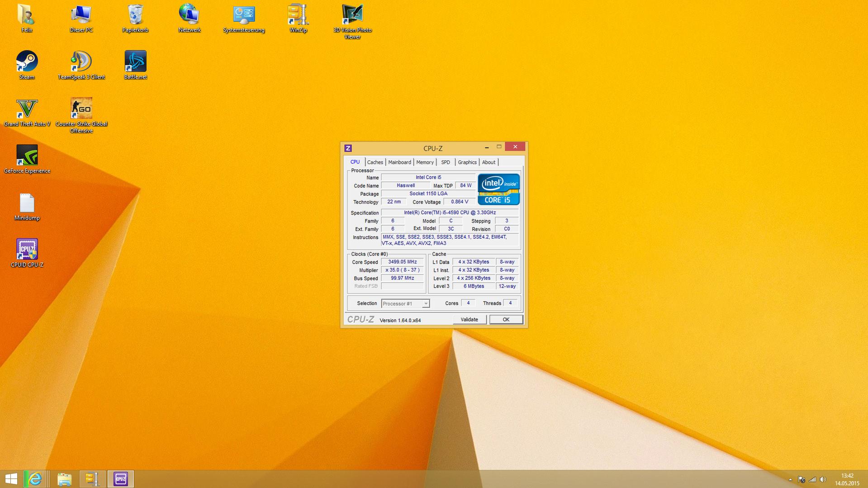Click the Code Name value 'Haswell'
This screenshot has height=488, width=868.
click(406, 185)
